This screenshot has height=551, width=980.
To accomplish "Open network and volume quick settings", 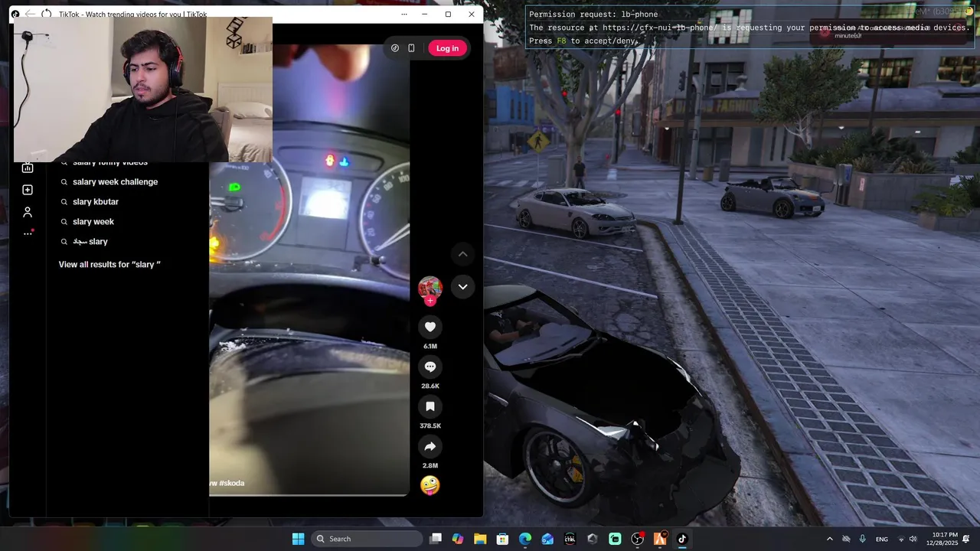I will click(x=906, y=539).
